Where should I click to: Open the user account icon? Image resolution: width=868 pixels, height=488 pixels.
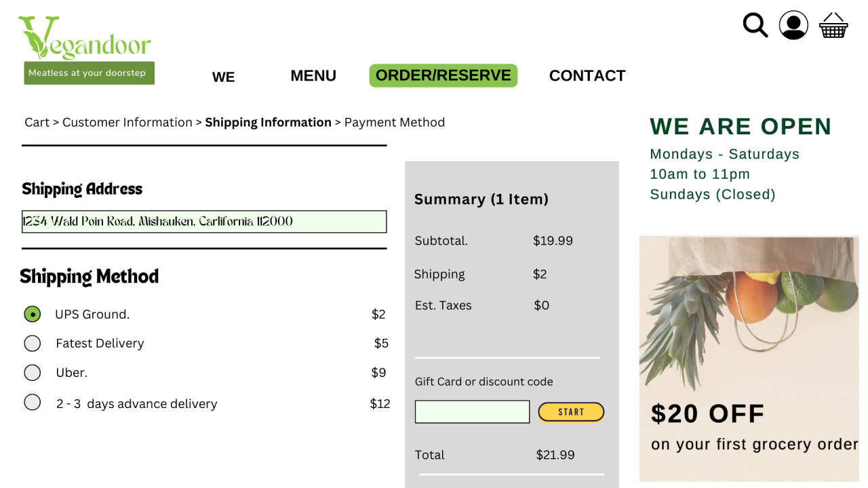pyautogui.click(x=793, y=25)
